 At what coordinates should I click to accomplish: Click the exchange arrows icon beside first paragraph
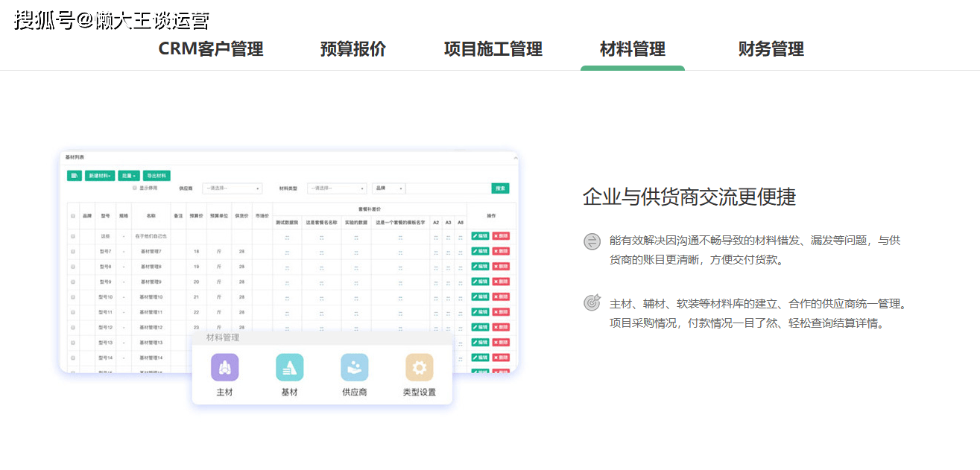click(x=592, y=241)
